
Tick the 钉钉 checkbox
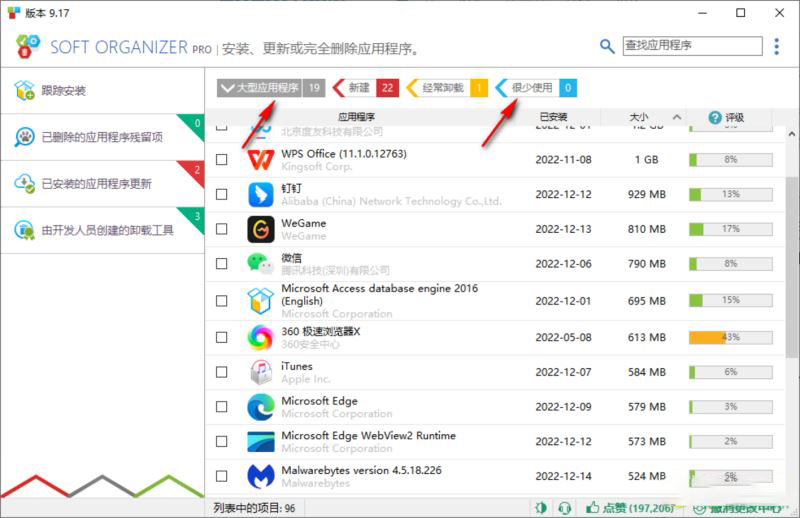tap(221, 194)
